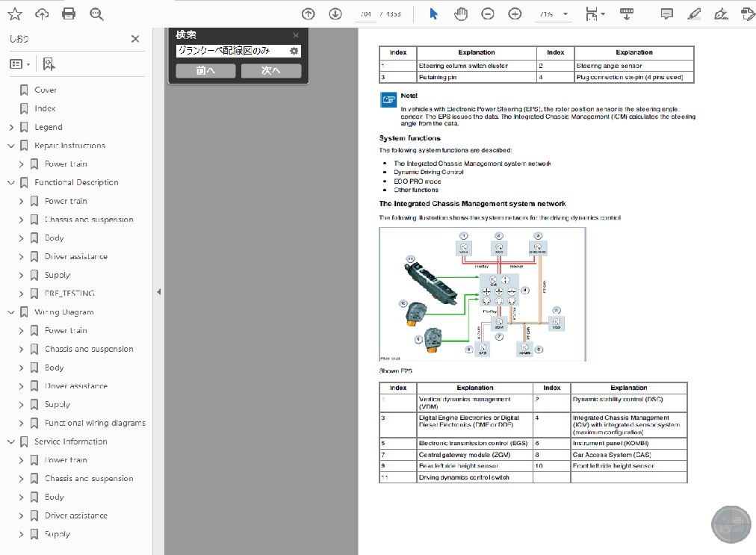Open search settings gear icon

294,51
